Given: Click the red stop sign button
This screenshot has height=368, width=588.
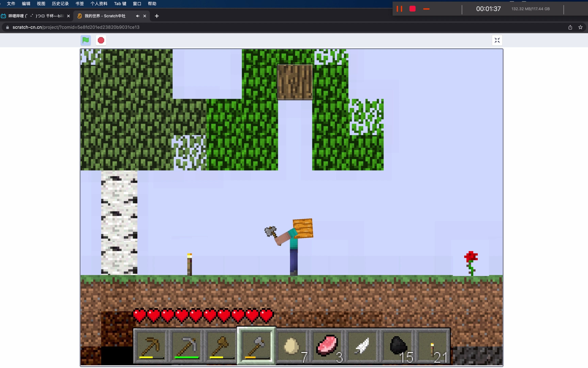Looking at the screenshot, I should (x=101, y=40).
